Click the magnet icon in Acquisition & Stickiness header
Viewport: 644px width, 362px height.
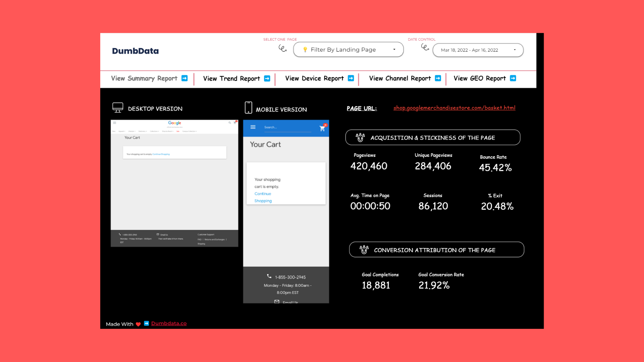tap(360, 137)
